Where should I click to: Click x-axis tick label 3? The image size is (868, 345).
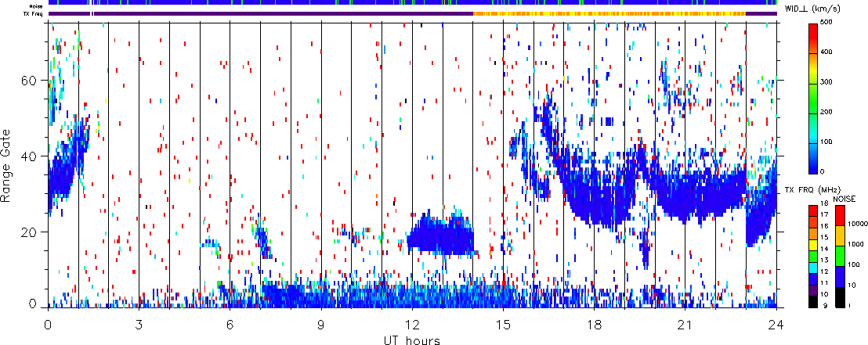pos(139,325)
